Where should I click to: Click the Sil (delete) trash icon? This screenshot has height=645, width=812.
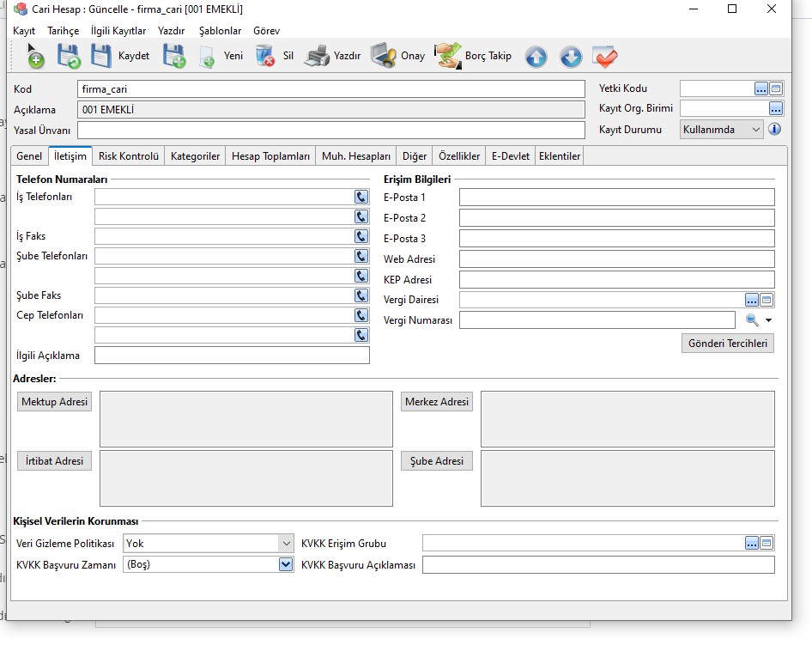pos(265,57)
